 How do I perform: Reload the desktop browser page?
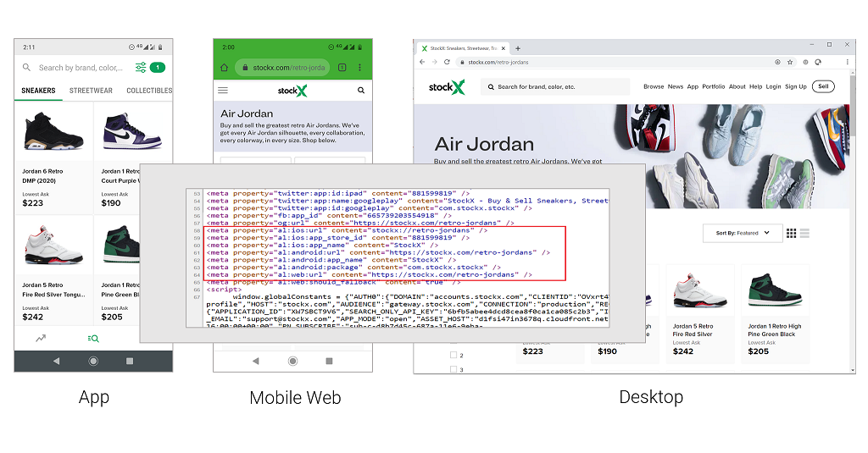pos(447,62)
